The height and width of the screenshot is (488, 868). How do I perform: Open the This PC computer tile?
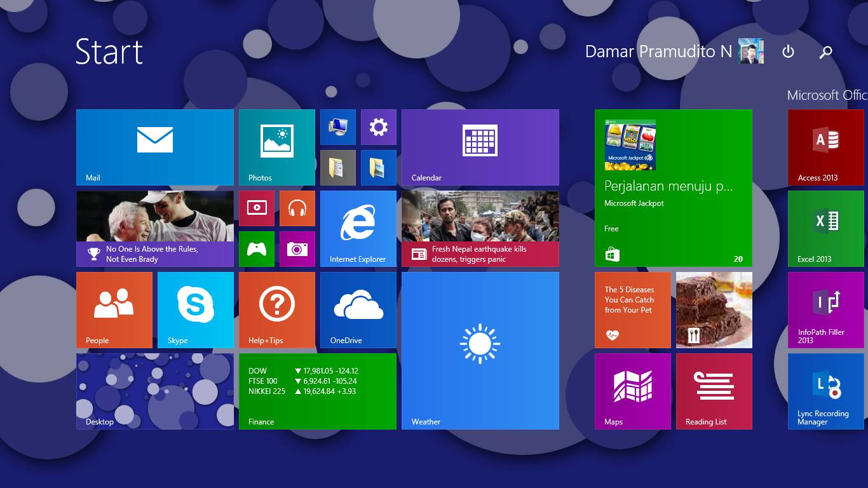coord(338,127)
